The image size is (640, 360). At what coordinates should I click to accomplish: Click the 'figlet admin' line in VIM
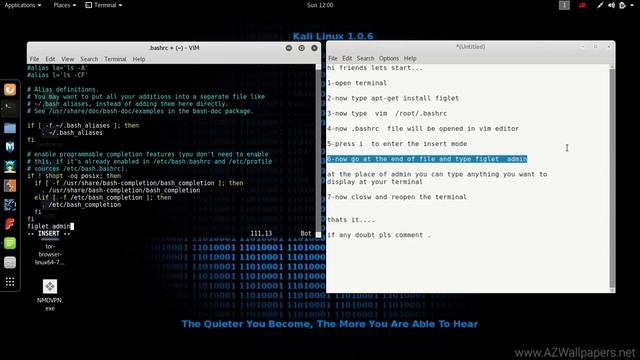49,226
